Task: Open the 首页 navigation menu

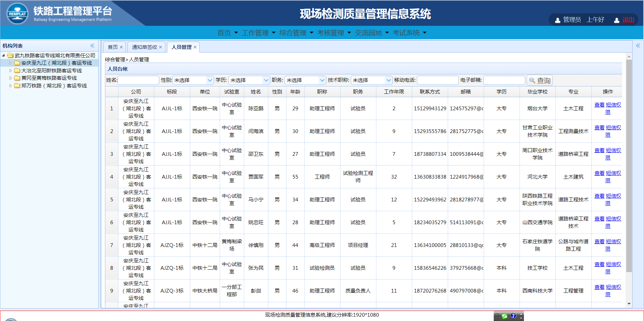Action: [228, 33]
